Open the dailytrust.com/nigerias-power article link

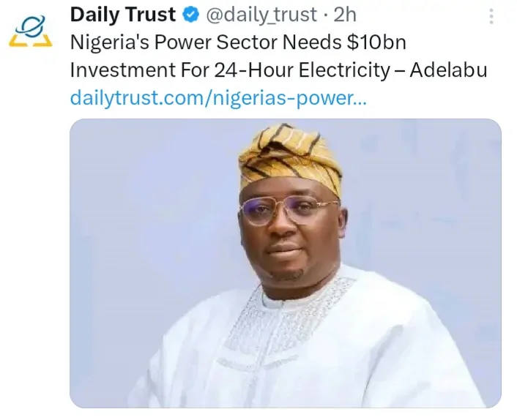click(x=218, y=97)
